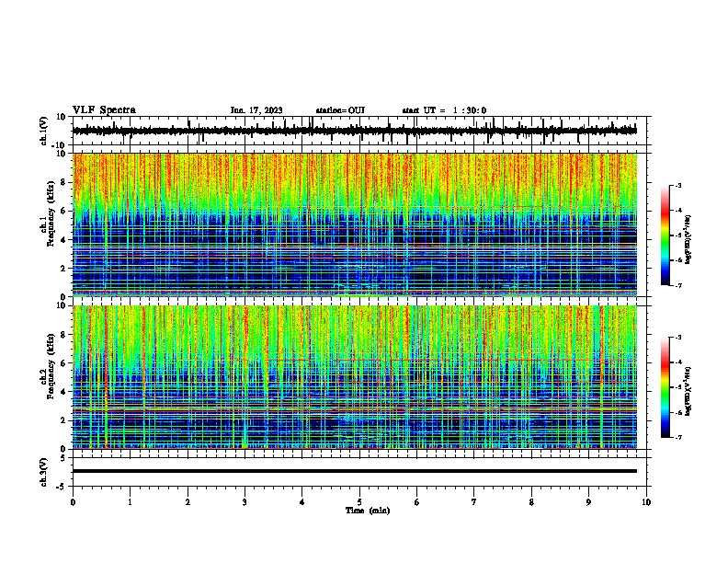This screenshot has width=728, height=563.
Task: Click the 'Time (min)' axis label
Action: [368, 511]
